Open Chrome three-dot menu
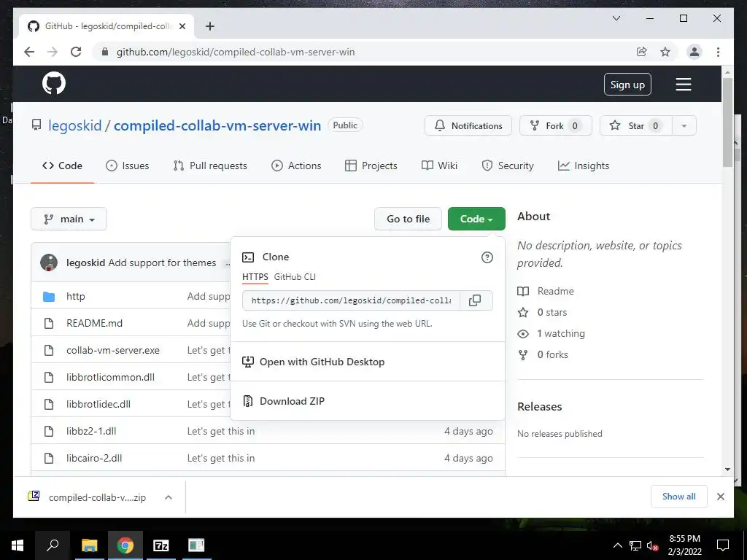 [x=718, y=52]
